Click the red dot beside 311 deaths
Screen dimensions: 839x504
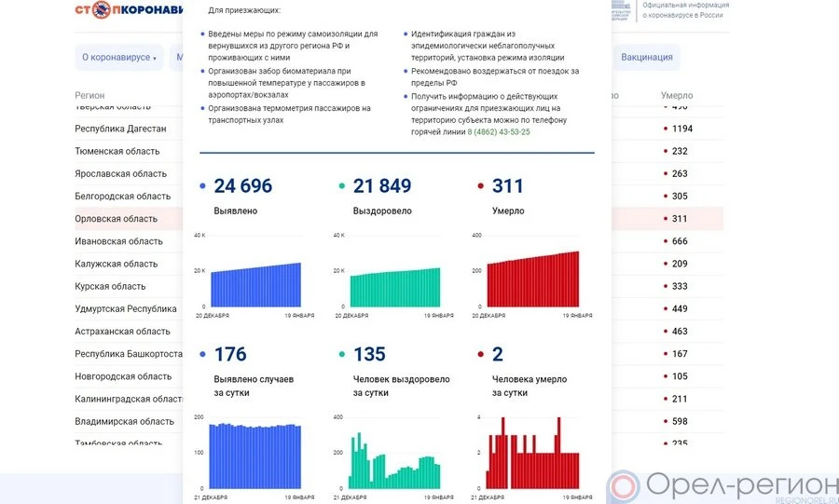[481, 186]
